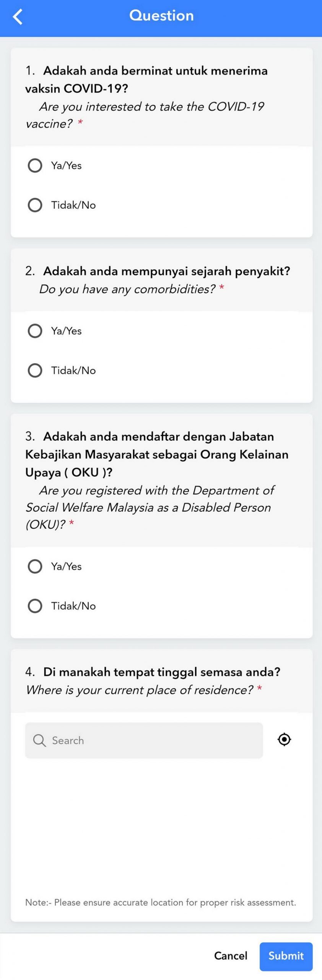Choose Ya/Yes for comorbidities question
This screenshot has width=322, height=980.
click(35, 331)
